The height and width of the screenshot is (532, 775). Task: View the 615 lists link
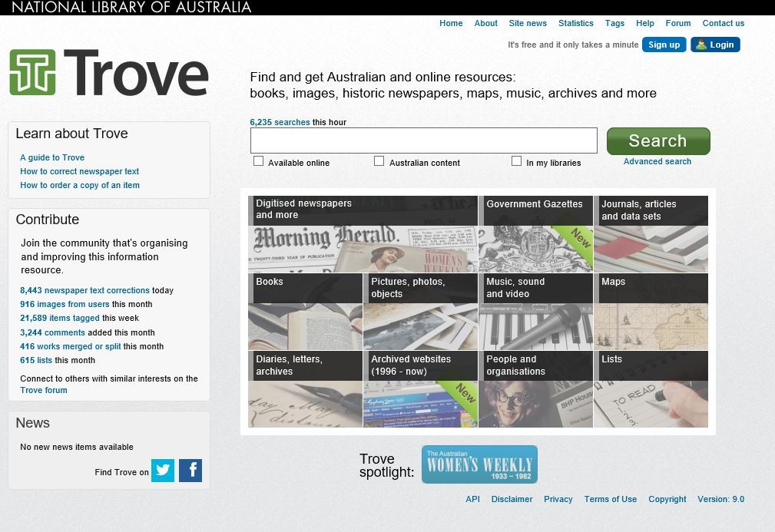[x=36, y=360]
